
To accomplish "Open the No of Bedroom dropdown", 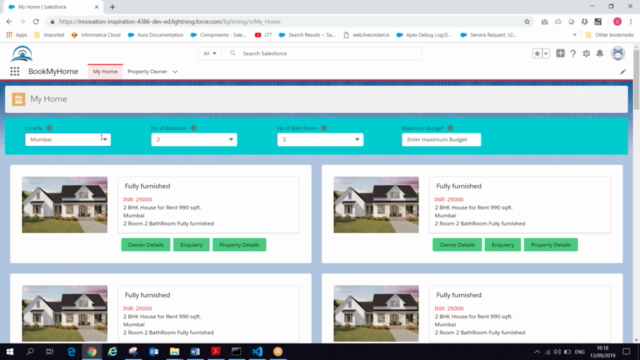I will click(194, 140).
